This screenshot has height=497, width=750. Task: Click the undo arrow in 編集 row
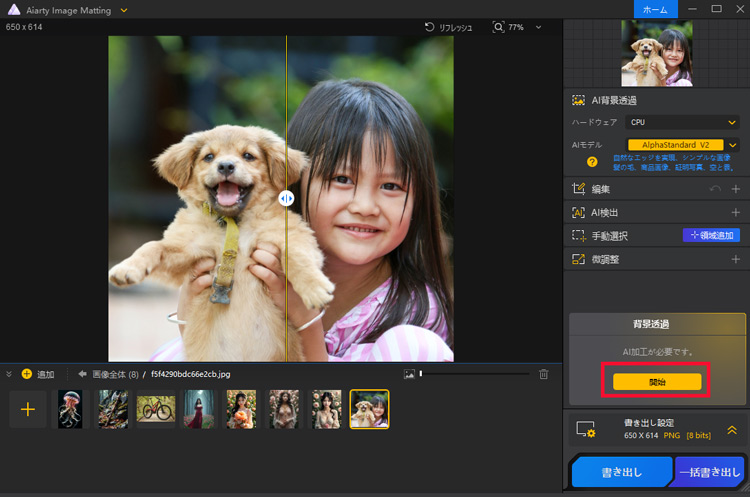point(715,189)
